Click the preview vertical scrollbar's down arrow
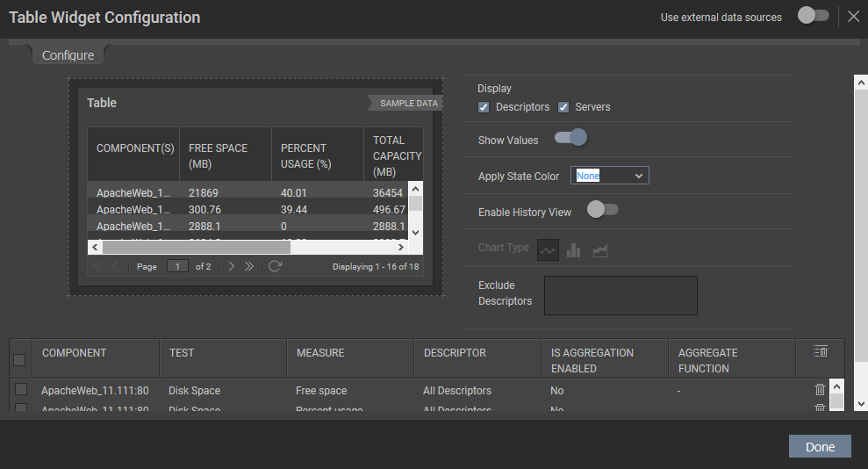 click(416, 233)
